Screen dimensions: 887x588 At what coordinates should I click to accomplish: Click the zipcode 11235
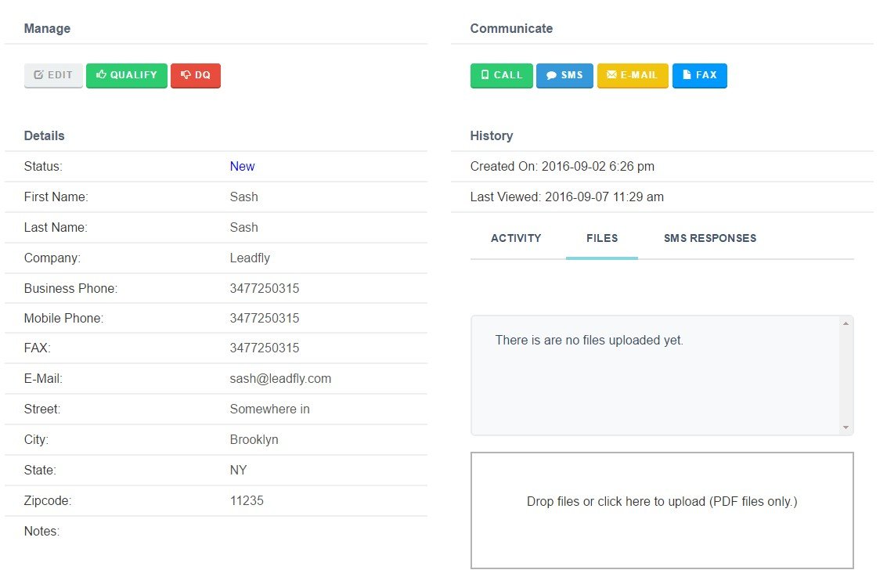tap(247, 501)
